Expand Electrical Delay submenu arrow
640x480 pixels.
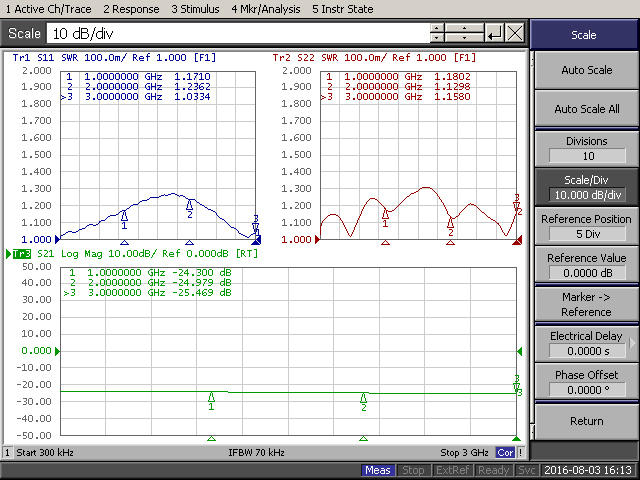(633, 343)
